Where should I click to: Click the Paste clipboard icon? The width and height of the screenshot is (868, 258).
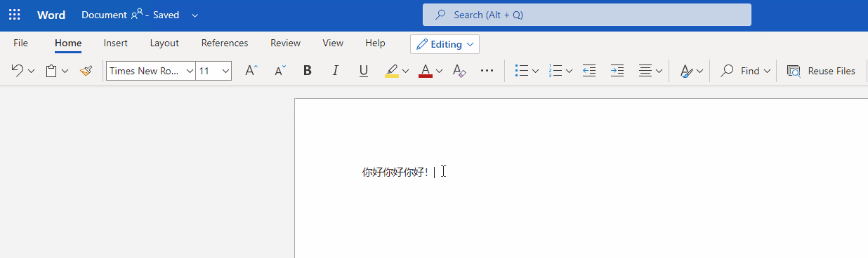pyautogui.click(x=51, y=71)
